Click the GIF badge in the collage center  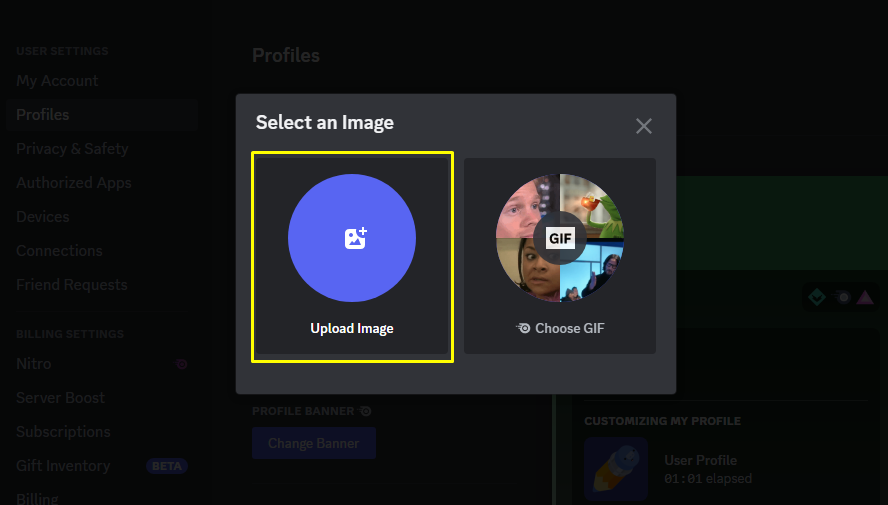pyautogui.click(x=560, y=238)
